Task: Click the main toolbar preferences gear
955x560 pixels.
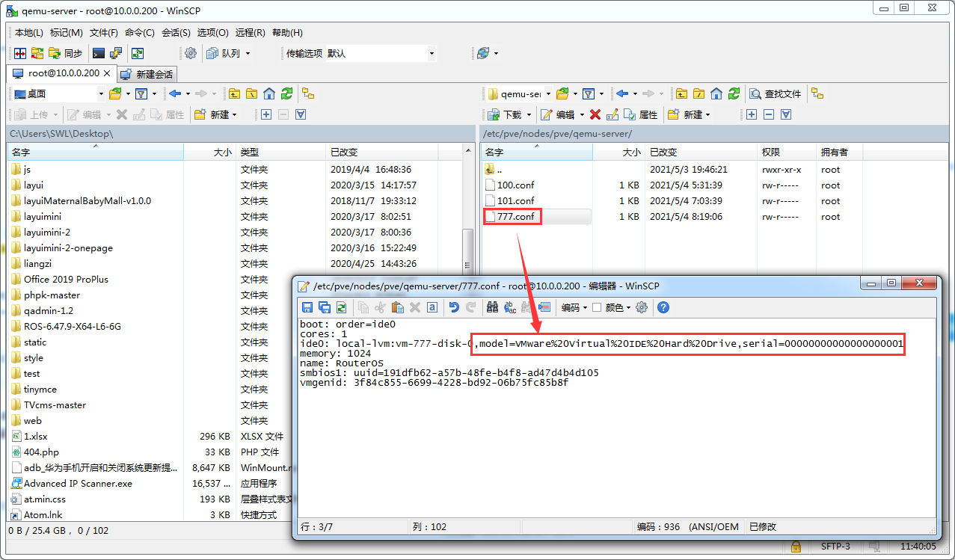Action: pos(191,53)
